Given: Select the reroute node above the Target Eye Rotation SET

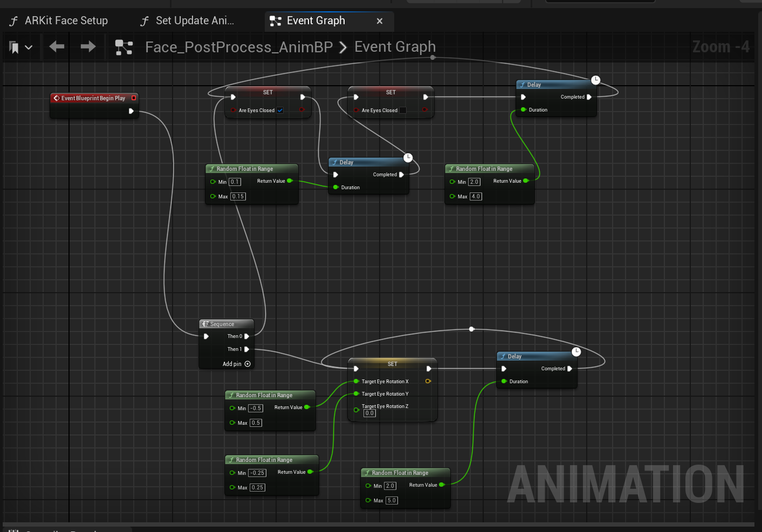Looking at the screenshot, I should 471,329.
